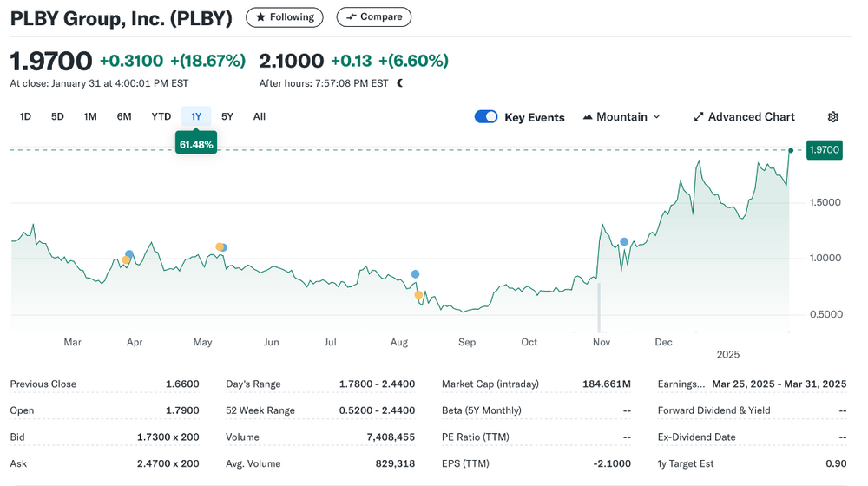The width and height of the screenshot is (868, 486).
Task: Choose the 6M chart range
Action: click(x=124, y=117)
